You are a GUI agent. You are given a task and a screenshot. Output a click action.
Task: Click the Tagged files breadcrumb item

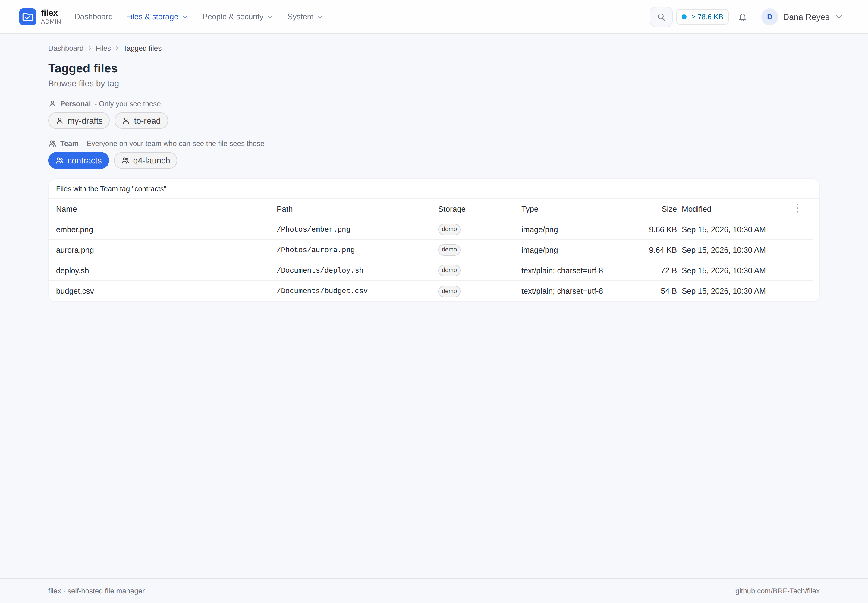coord(142,48)
